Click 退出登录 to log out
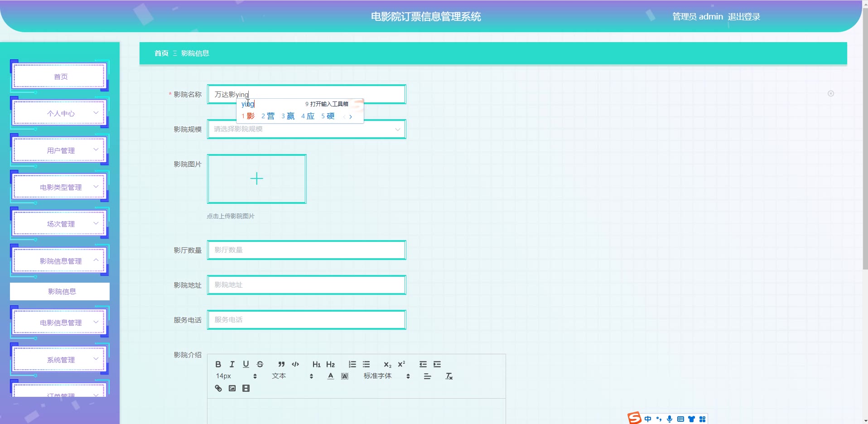 (x=744, y=17)
